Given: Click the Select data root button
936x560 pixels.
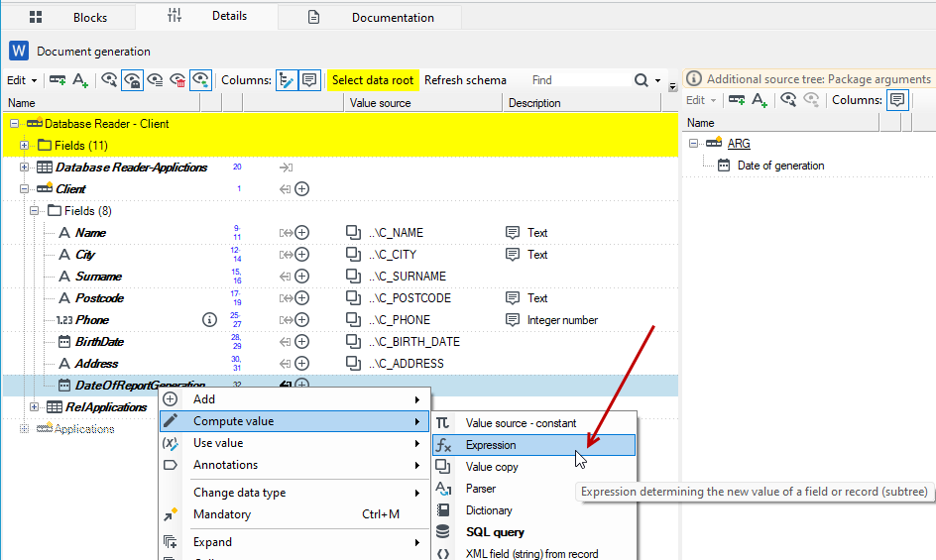Looking at the screenshot, I should click(x=373, y=80).
